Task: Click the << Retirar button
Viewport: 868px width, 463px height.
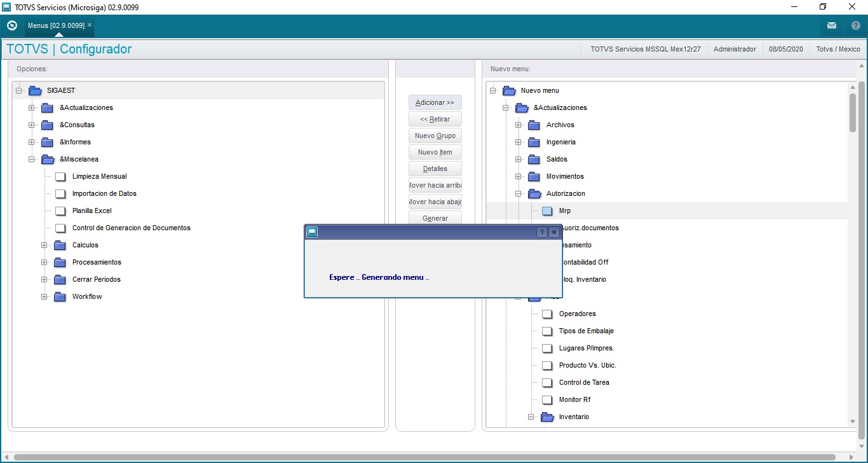Action: [435, 119]
